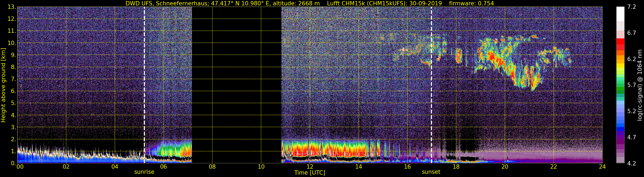Viewport: 644px width, 177px height.
Task: Click the time axis tick "14"
Action: (358, 167)
